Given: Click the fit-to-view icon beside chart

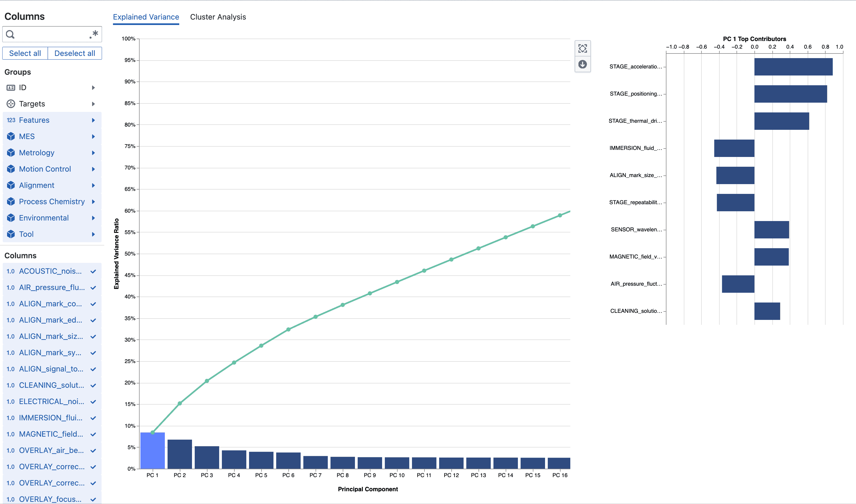Looking at the screenshot, I should tap(582, 49).
